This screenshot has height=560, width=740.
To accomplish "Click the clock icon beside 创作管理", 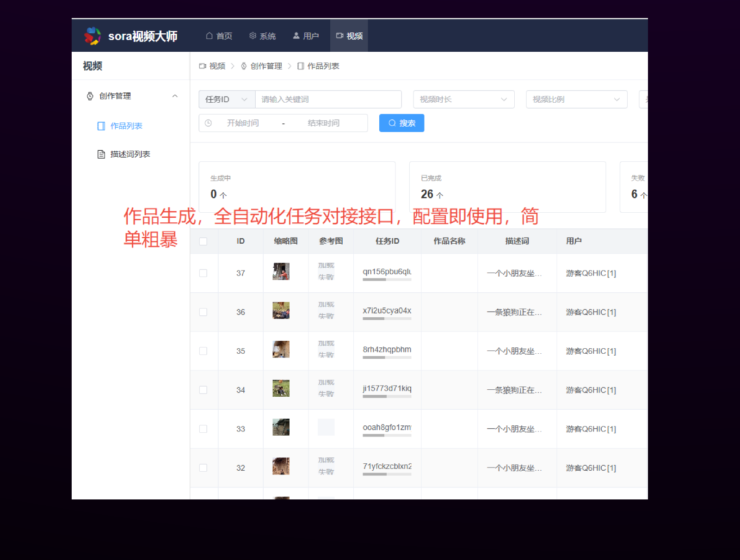I will pyautogui.click(x=90, y=96).
